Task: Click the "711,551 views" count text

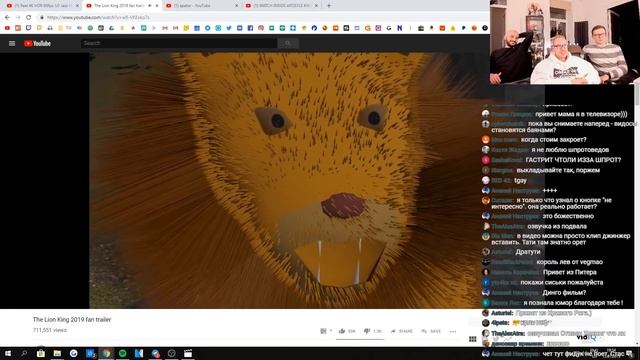Action: pyautogui.click(x=50, y=330)
